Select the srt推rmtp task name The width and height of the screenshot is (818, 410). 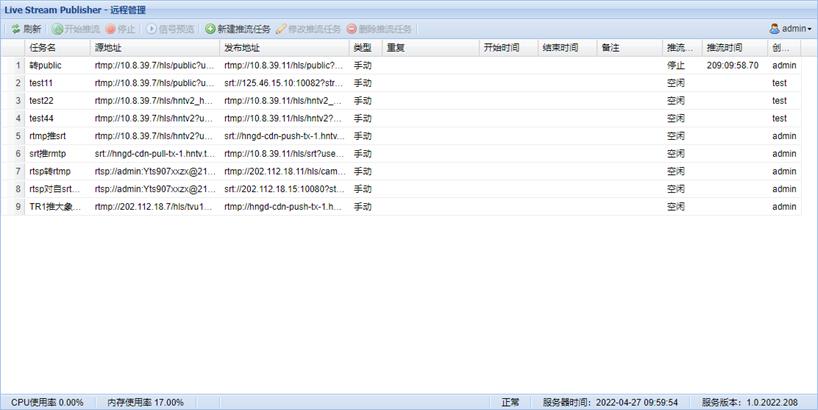pos(47,154)
